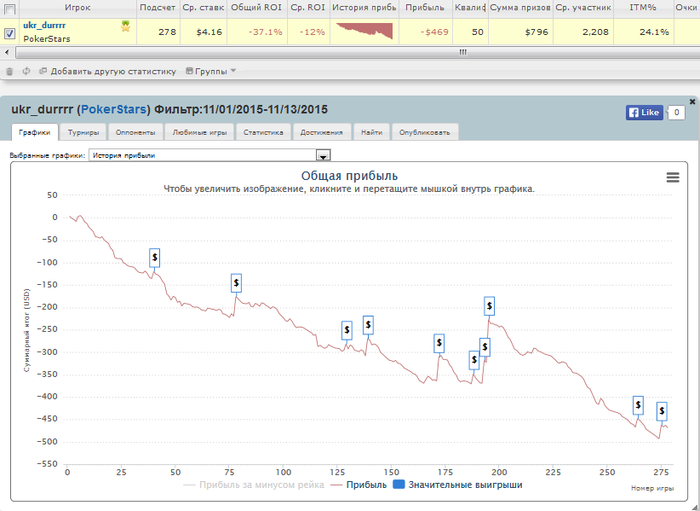Click the $ win marker near game 139
700x511 pixels.
[368, 325]
